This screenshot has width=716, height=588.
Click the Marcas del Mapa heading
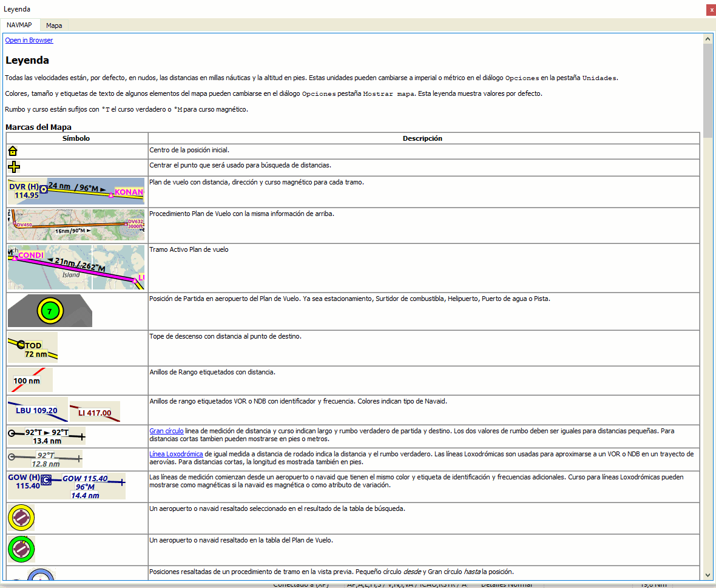pos(38,127)
